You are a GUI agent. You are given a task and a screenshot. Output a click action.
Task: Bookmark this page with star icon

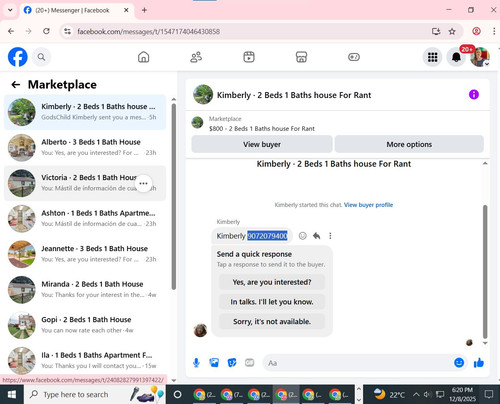(452, 31)
